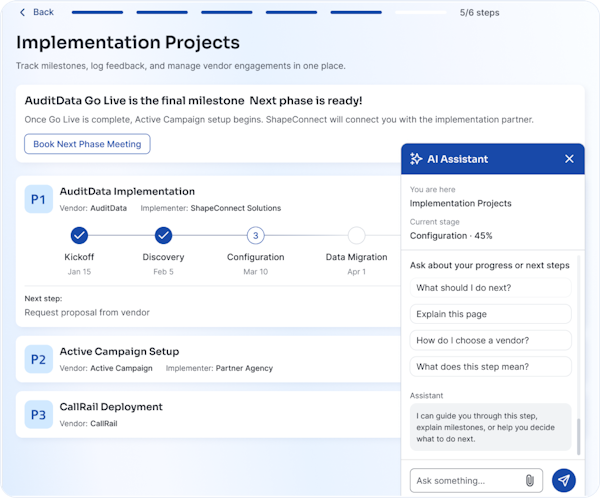Viewport: 600px width, 498px height.
Task: Click the fifth step progress bar segment
Action: [356, 12]
